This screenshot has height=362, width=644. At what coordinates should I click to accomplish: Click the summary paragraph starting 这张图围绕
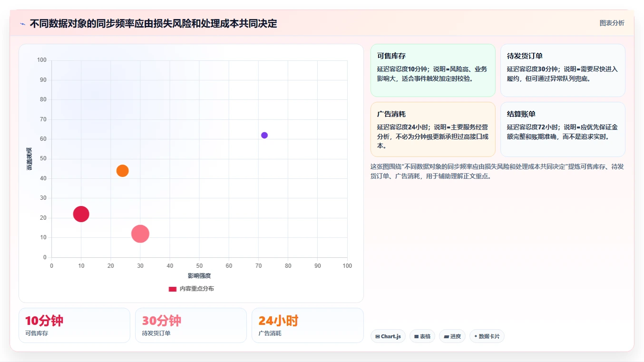click(497, 171)
